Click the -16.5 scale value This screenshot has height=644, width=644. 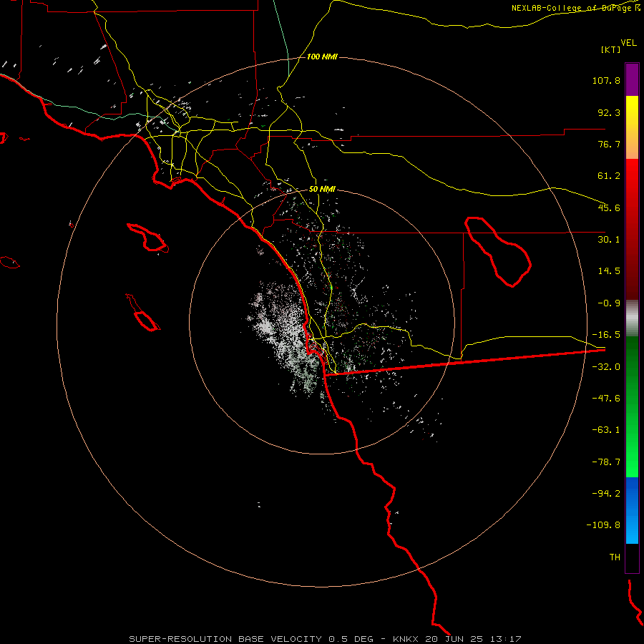click(x=606, y=335)
